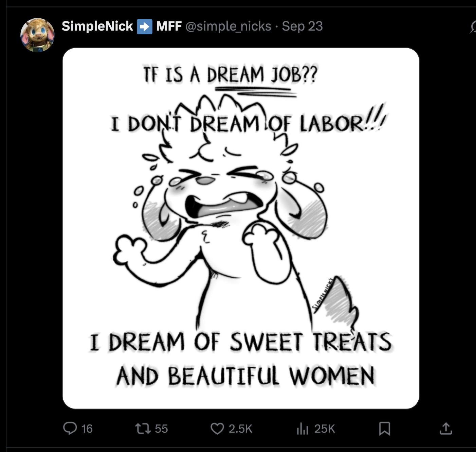Open the crying character comic image
The image size is (476, 452).
(x=241, y=228)
